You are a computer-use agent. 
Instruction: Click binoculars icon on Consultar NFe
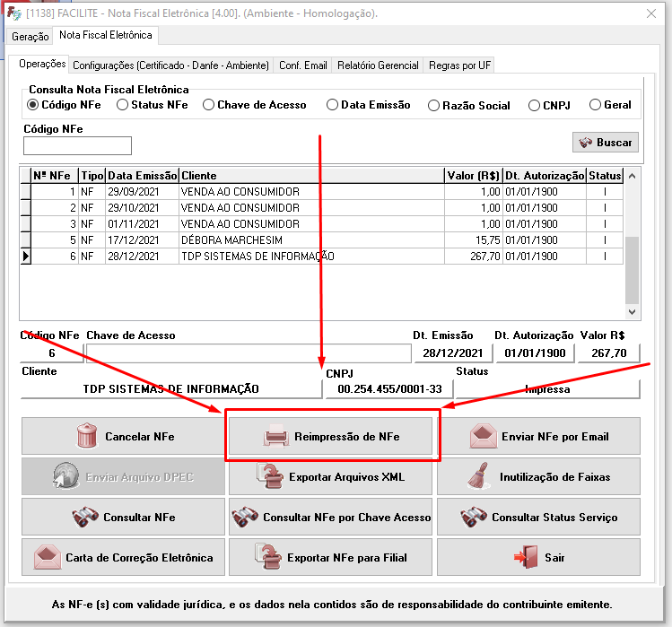pos(85,518)
